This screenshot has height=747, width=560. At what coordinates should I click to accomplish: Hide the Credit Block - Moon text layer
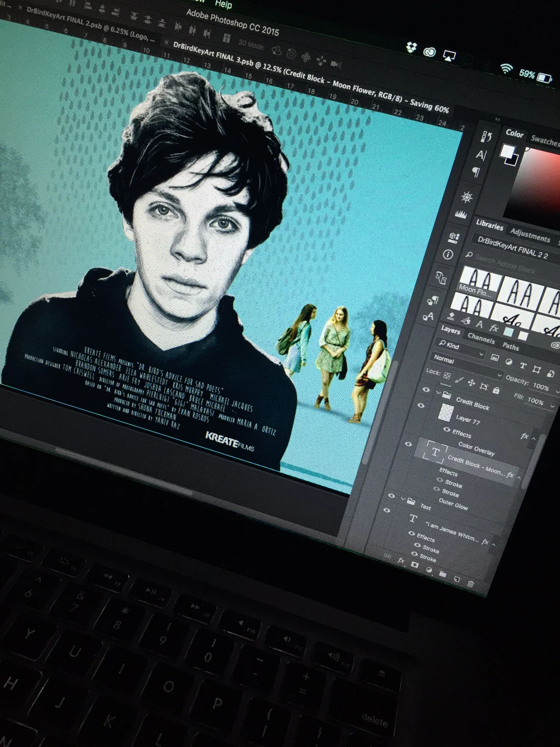coord(409,444)
